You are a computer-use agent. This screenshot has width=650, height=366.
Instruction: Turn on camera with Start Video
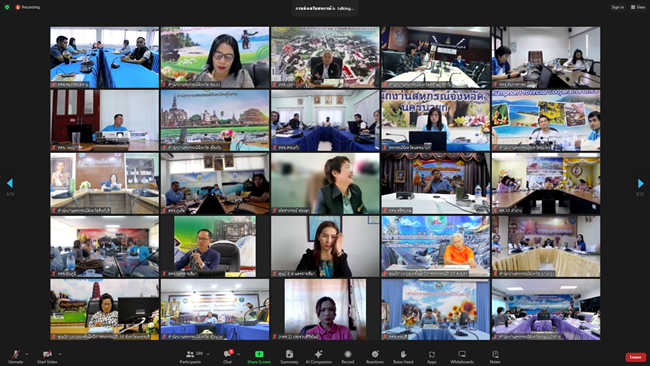47,357
